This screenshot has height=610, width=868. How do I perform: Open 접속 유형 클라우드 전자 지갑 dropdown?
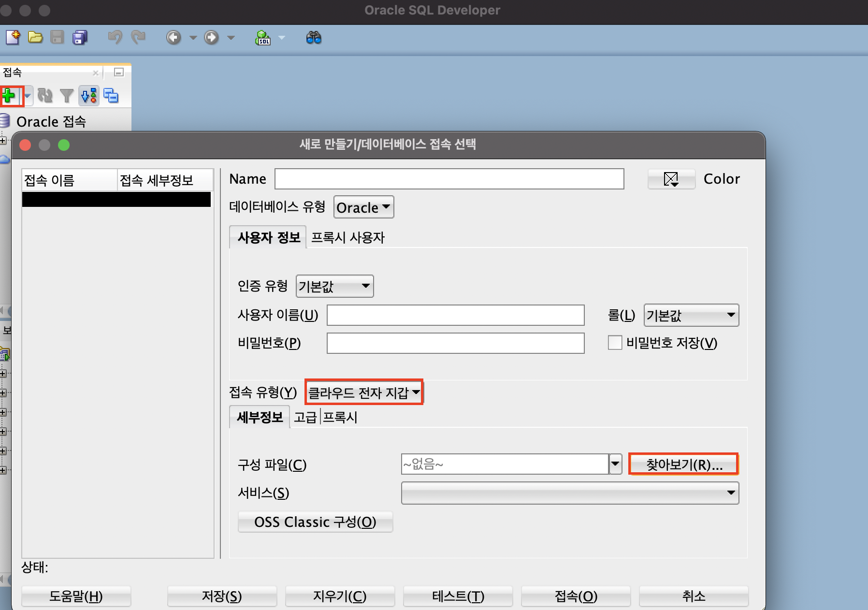pos(364,392)
